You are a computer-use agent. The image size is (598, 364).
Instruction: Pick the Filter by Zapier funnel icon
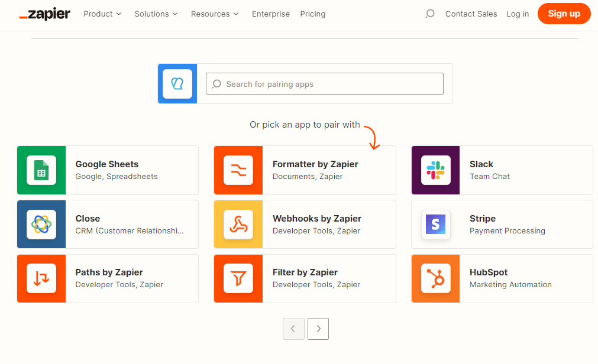(238, 278)
